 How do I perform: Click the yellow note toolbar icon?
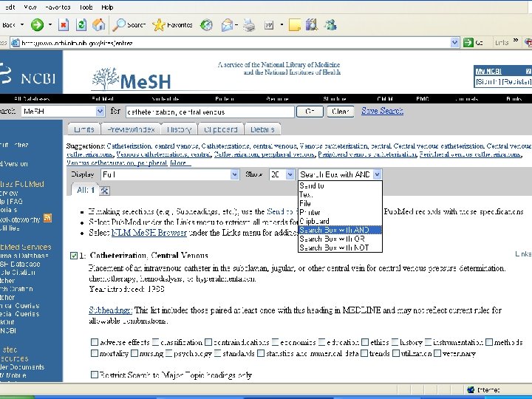(295, 25)
